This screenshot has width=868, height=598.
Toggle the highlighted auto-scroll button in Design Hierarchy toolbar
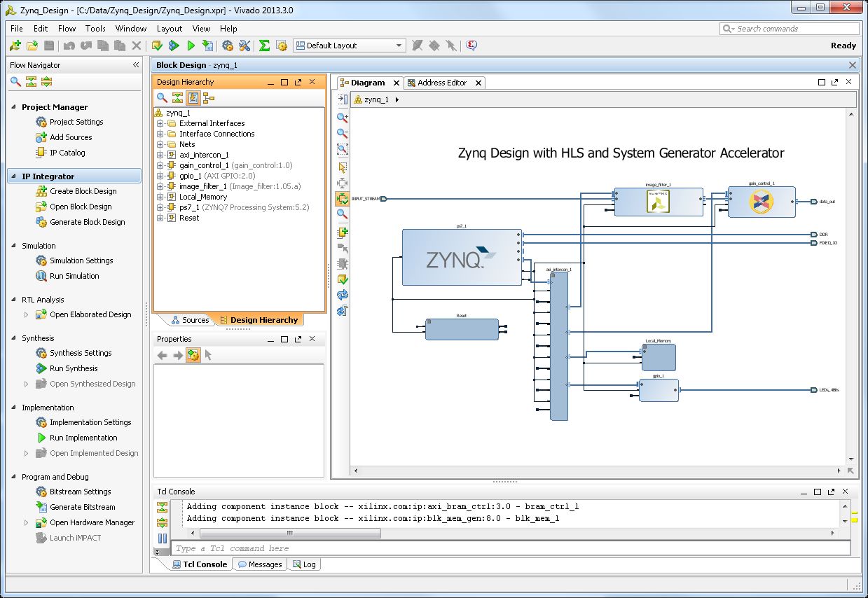pyautogui.click(x=193, y=98)
